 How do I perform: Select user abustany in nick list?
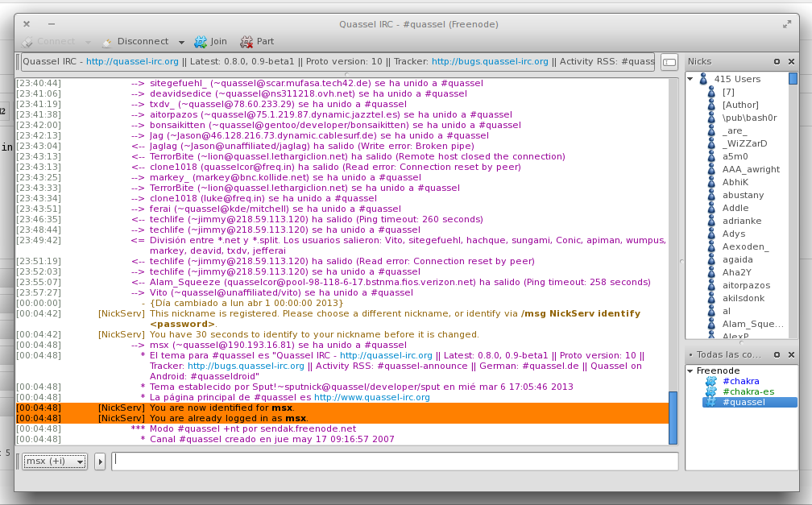coord(743,195)
